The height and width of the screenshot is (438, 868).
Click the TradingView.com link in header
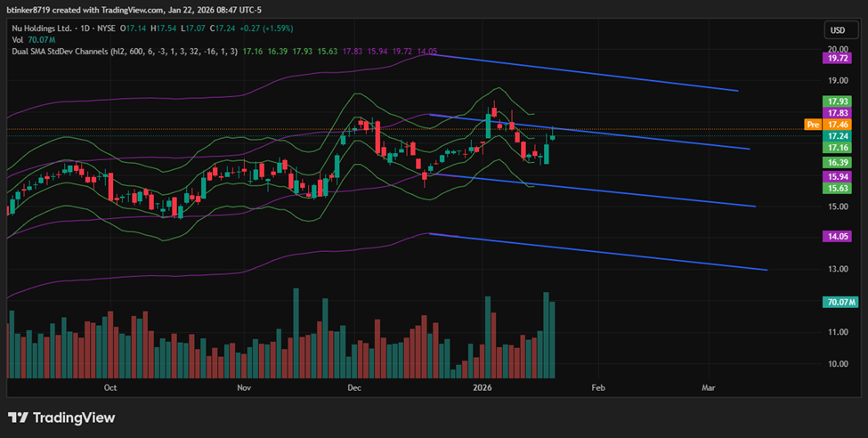tap(126, 8)
